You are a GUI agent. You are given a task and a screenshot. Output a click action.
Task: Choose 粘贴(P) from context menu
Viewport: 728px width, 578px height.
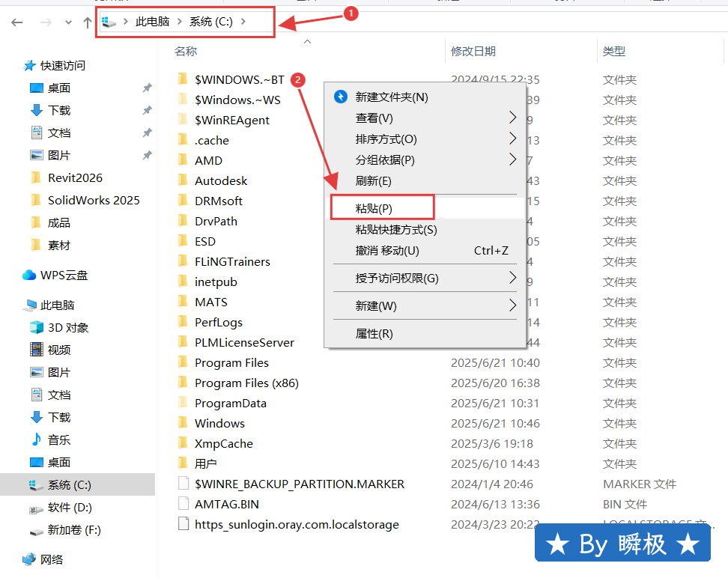click(x=382, y=207)
